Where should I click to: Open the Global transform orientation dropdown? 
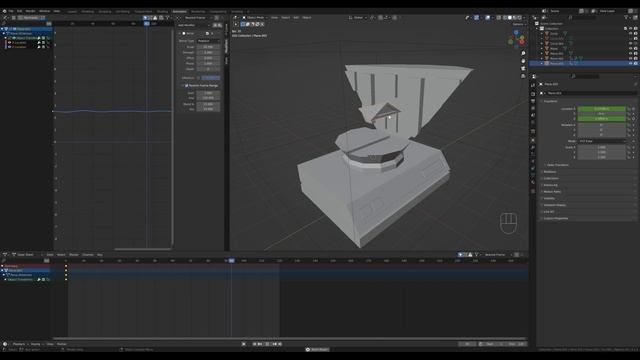[357, 18]
